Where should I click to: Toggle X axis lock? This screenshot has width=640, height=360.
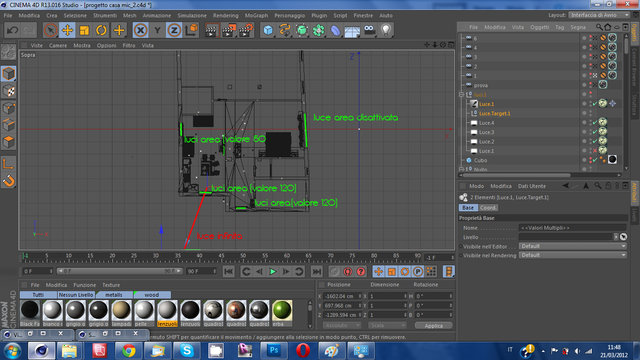tap(140, 30)
